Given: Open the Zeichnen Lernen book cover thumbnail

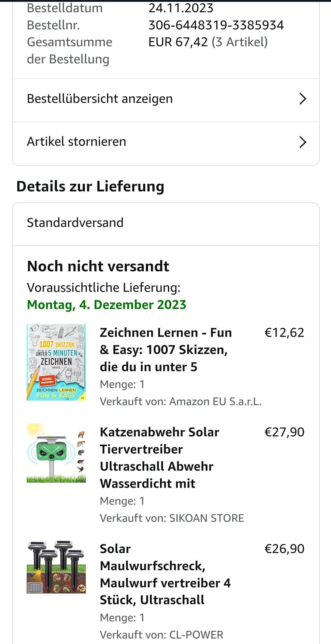Looking at the screenshot, I should (x=56, y=362).
